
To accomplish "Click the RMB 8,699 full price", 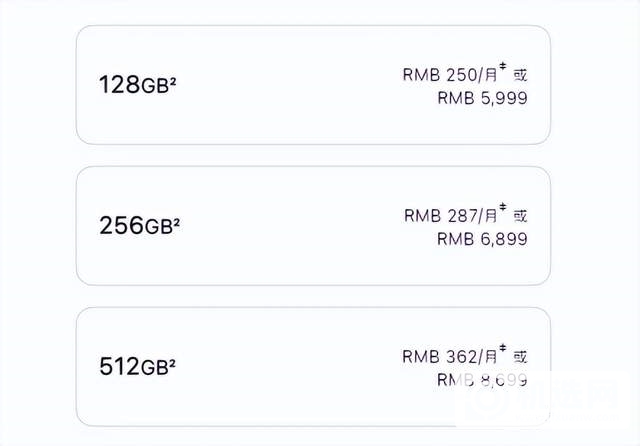I will (x=482, y=380).
